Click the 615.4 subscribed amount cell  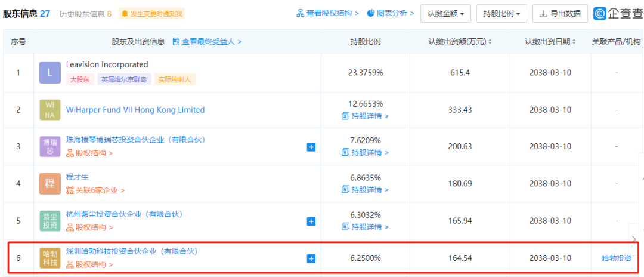pos(460,73)
